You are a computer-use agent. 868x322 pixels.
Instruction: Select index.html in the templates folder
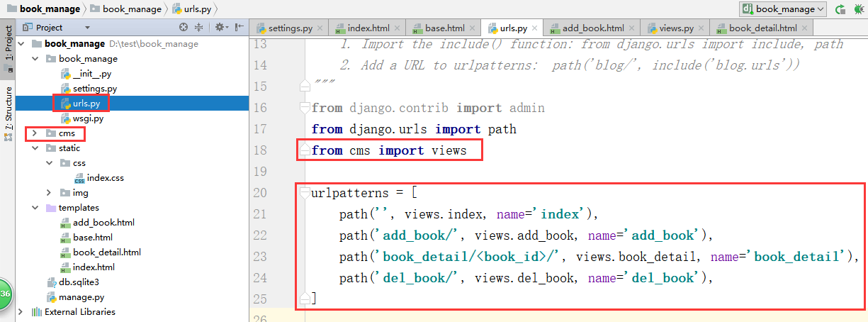pos(87,267)
